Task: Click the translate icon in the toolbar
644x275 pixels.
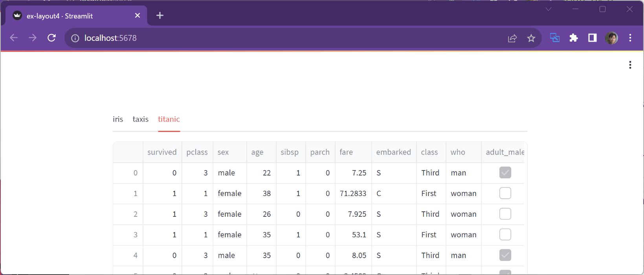Action: click(x=554, y=38)
